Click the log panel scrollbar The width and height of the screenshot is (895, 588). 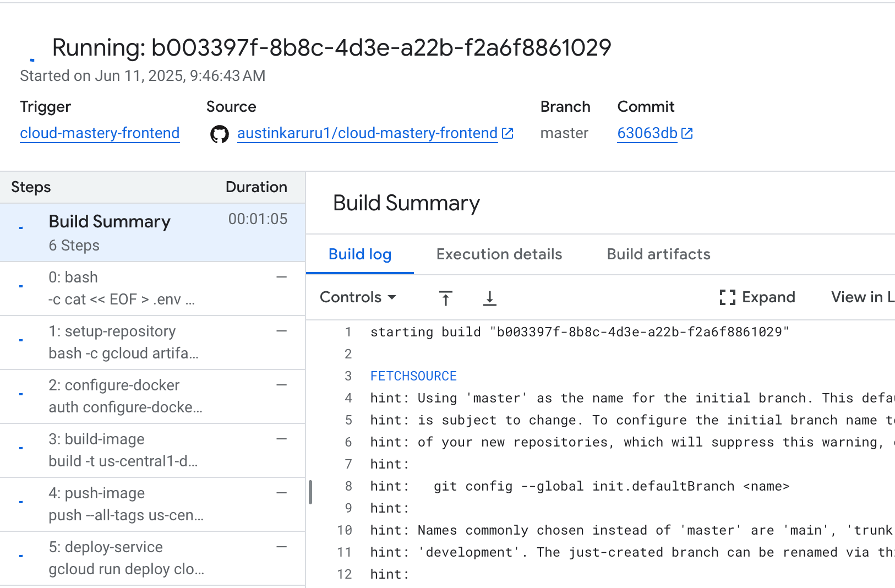(x=310, y=492)
